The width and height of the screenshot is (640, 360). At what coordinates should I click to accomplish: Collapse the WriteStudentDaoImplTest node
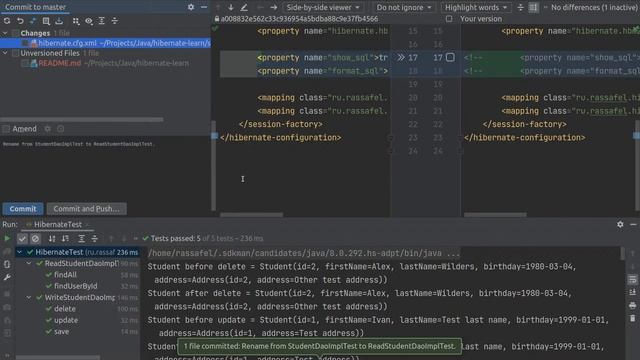point(29,298)
